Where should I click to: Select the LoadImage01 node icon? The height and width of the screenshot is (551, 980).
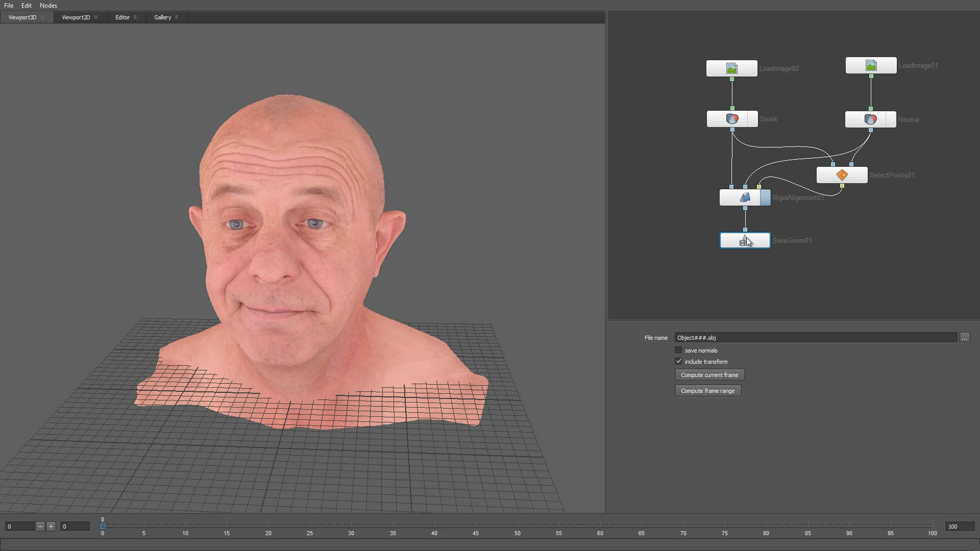point(871,65)
